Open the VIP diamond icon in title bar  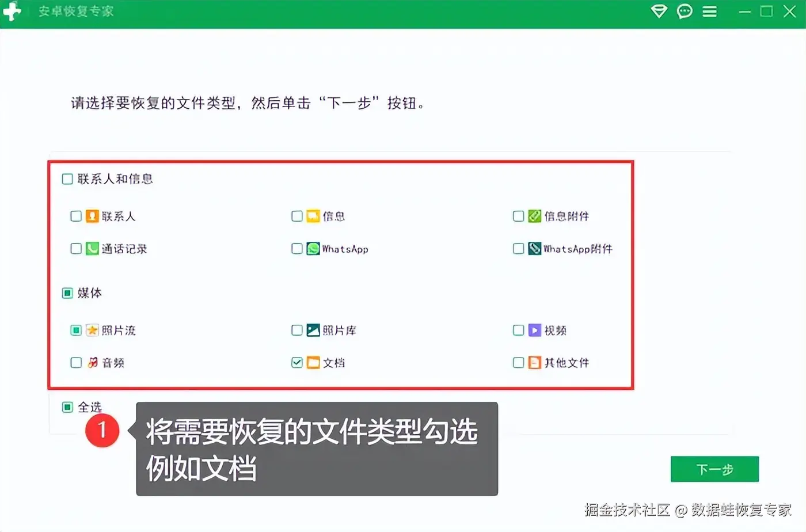[659, 12]
